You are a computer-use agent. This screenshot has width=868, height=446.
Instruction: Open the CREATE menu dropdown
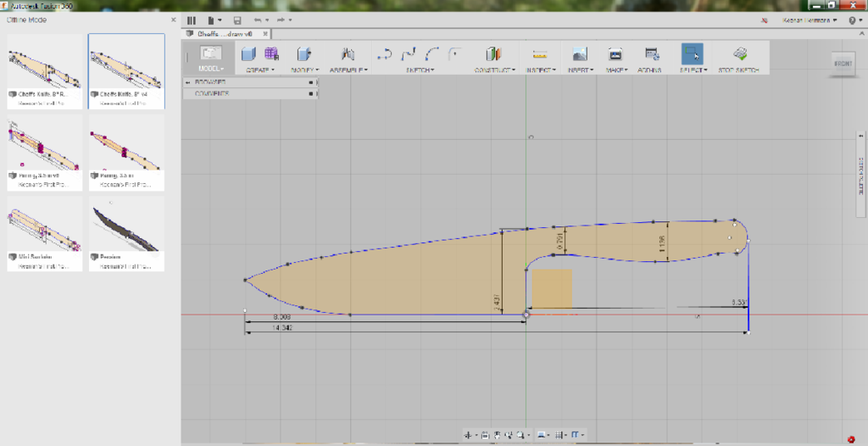coord(260,70)
